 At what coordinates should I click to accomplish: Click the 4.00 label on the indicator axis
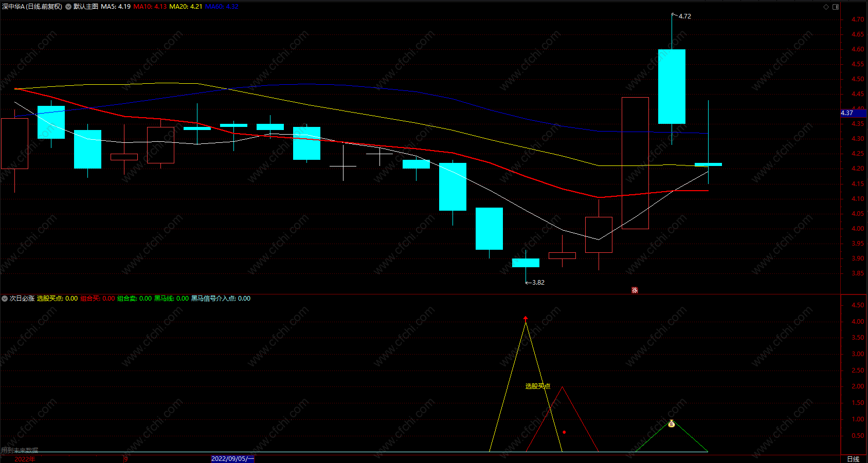tap(858, 322)
